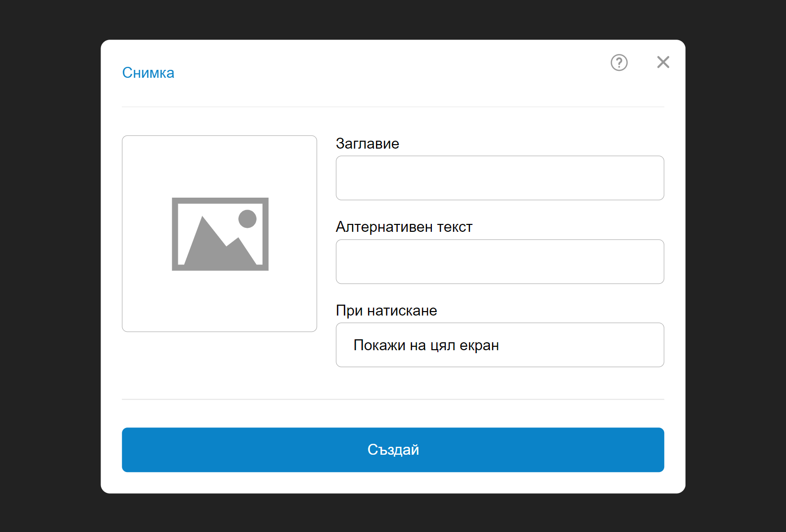
Task: Select the Покажи на цял екран option text
Action: (426, 345)
